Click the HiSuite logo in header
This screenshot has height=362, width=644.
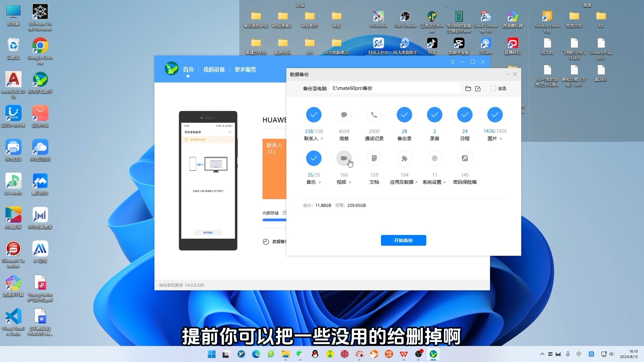171,68
